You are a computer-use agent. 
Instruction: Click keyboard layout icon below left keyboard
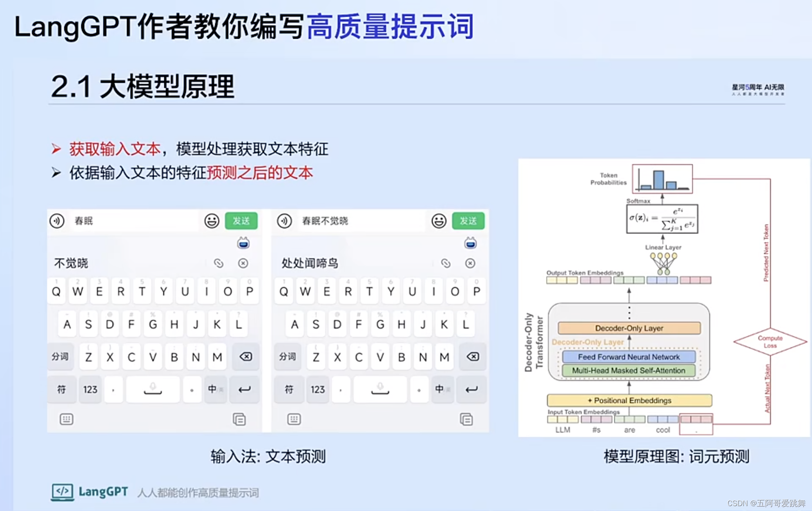coord(67,419)
